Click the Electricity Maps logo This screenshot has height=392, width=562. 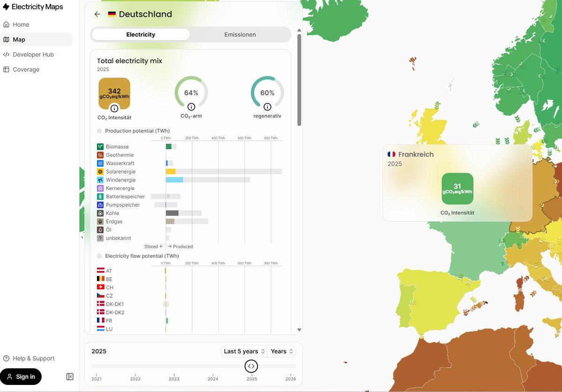pos(33,7)
